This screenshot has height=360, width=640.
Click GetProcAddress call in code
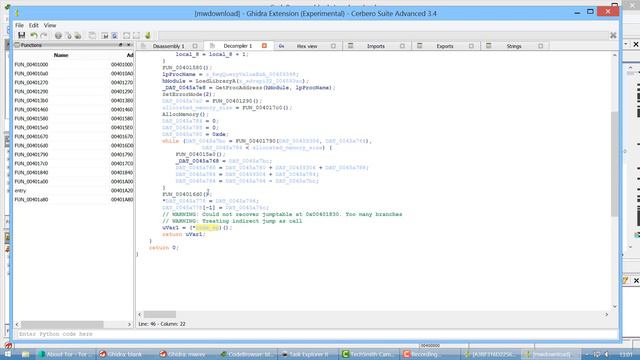tap(239, 88)
